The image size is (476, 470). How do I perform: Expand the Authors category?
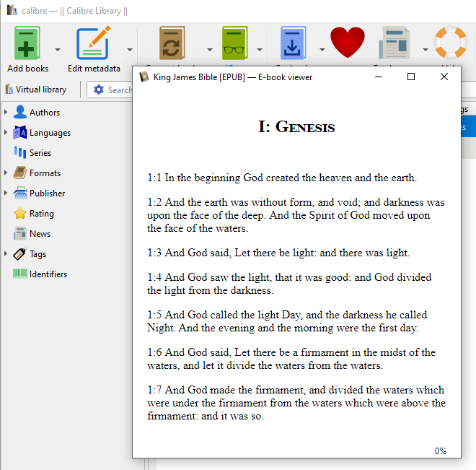[x=6, y=112]
